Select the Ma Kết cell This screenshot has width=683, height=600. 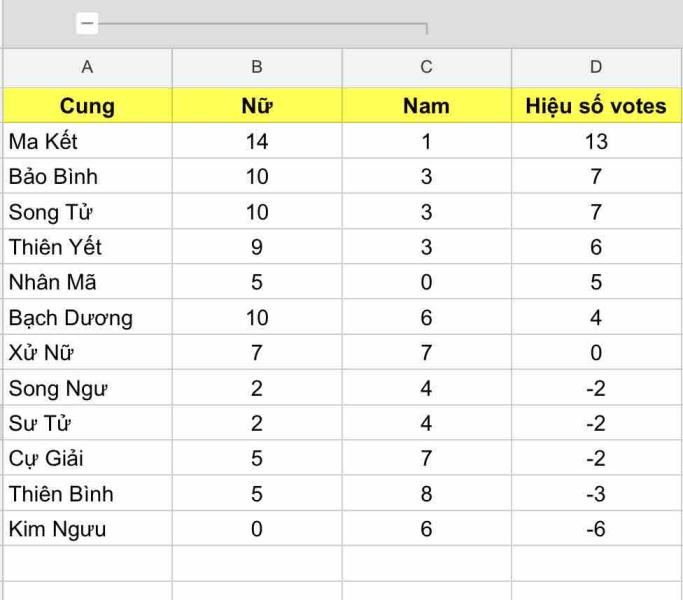click(87, 142)
